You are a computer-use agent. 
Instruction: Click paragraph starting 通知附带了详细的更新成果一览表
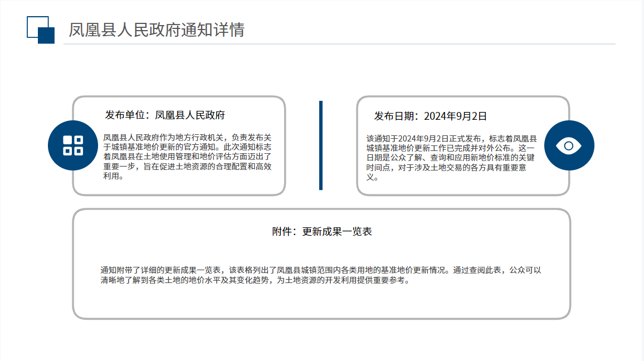point(321,275)
